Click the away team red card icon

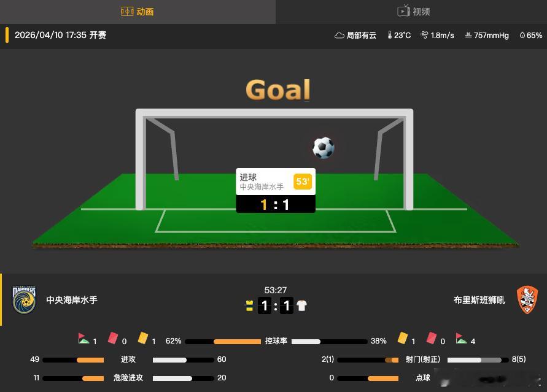point(432,338)
